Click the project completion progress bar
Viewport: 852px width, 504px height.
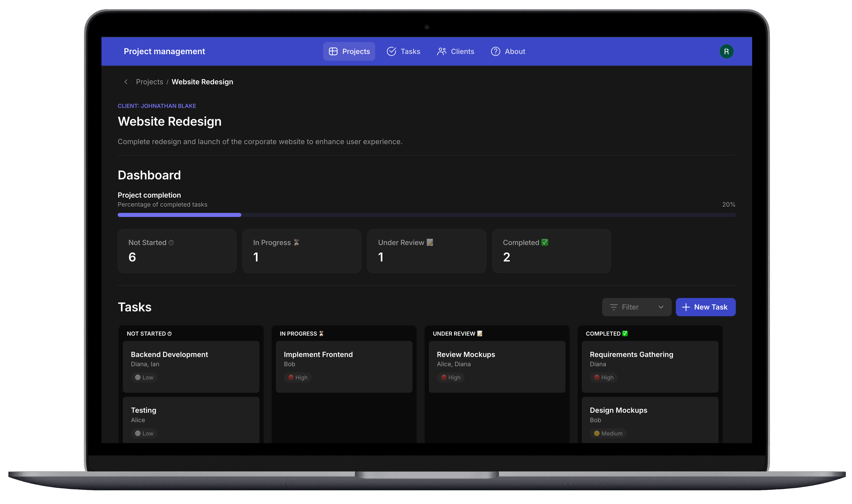[426, 215]
